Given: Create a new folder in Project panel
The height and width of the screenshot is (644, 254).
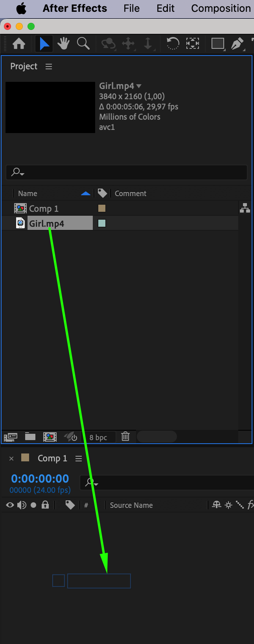Looking at the screenshot, I should (30, 436).
